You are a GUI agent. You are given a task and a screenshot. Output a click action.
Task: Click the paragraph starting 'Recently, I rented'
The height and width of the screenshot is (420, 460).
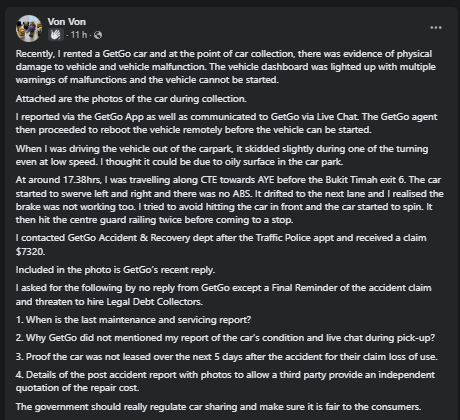click(x=226, y=67)
